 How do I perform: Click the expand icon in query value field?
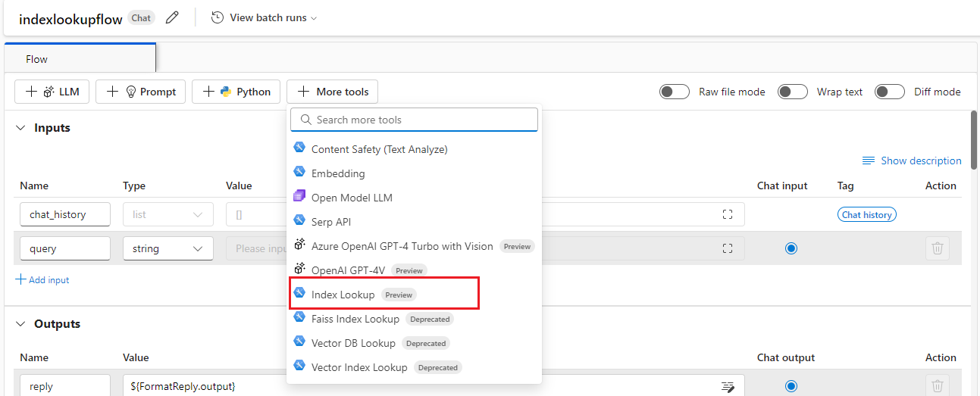[728, 248]
